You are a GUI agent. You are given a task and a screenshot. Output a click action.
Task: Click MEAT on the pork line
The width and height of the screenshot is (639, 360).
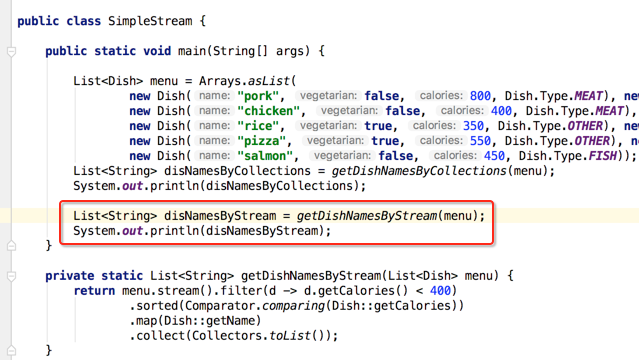click(588, 96)
